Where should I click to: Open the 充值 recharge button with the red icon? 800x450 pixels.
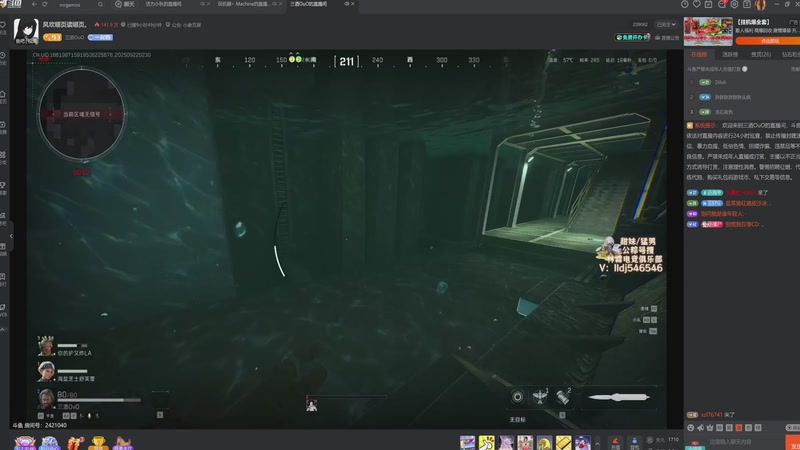[615, 443]
